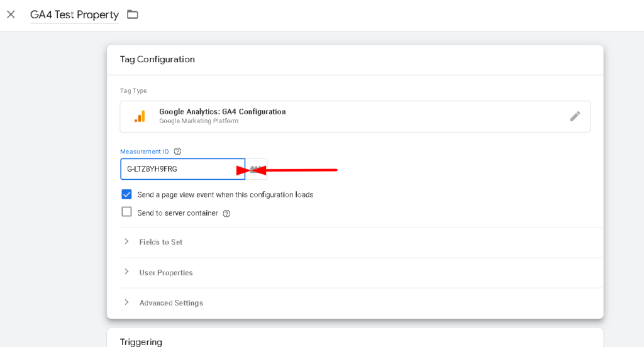644x347 pixels.
Task: Open the folder icon beside the tag name
Action: click(x=132, y=14)
